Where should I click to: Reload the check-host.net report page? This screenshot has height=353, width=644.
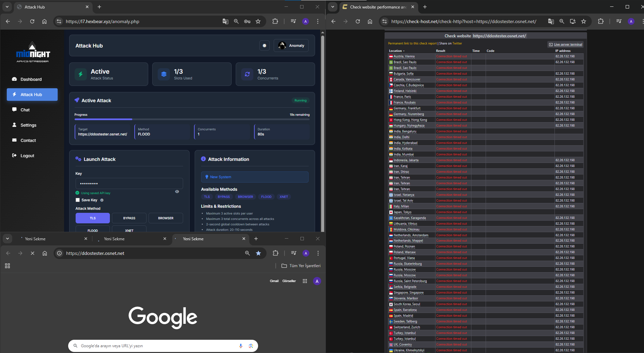[358, 21]
